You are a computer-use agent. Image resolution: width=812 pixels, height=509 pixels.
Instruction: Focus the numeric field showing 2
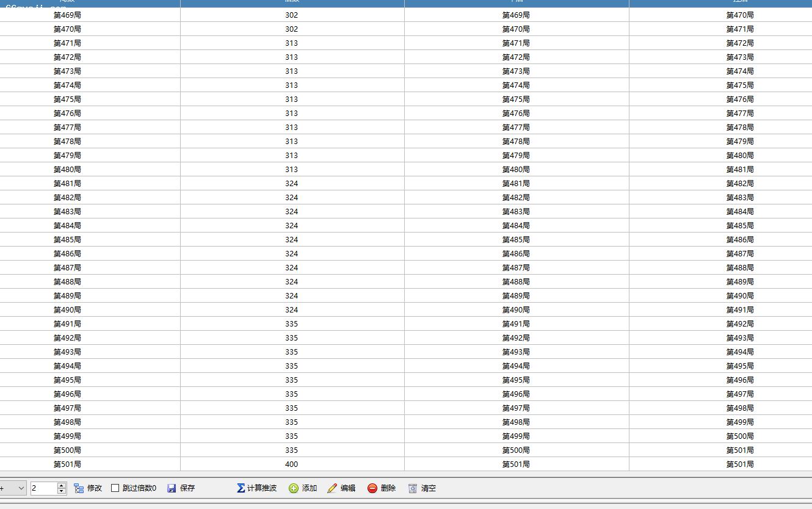point(43,488)
